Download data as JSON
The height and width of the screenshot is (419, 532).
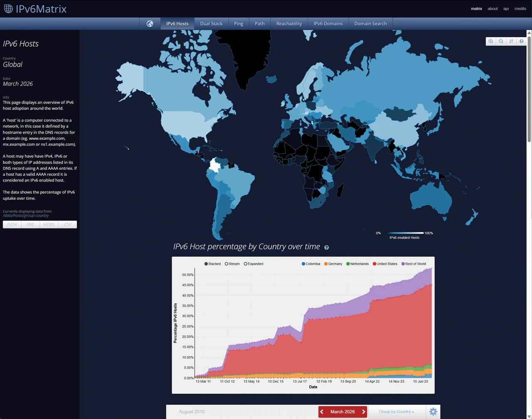[12, 225]
